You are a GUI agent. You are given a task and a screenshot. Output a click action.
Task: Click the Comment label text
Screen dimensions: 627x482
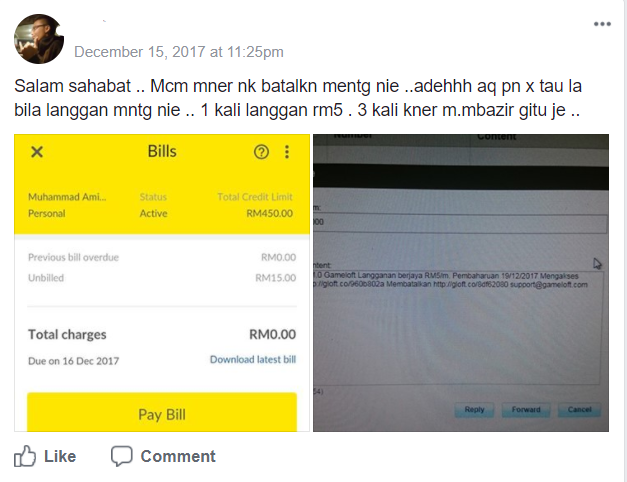tap(178, 456)
